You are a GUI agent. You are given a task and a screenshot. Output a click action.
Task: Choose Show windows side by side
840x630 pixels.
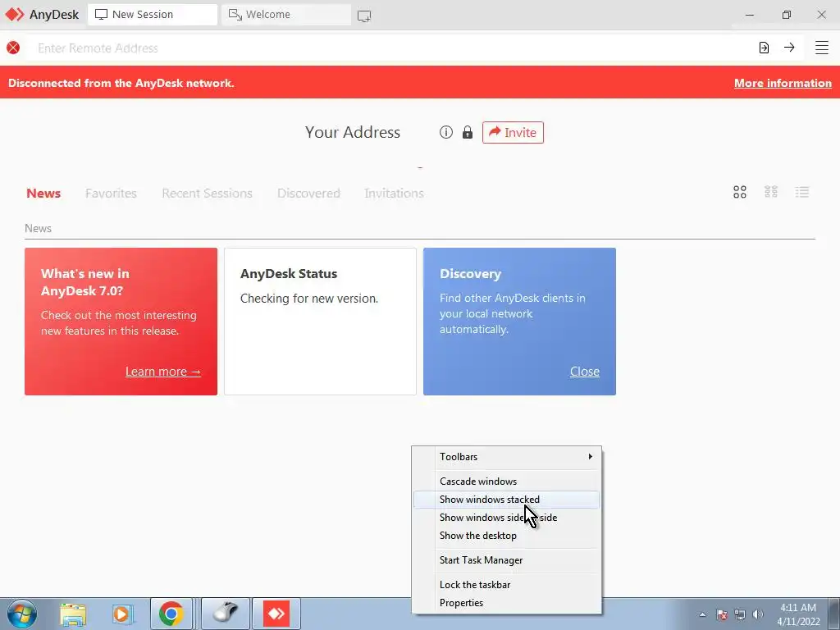506,518
